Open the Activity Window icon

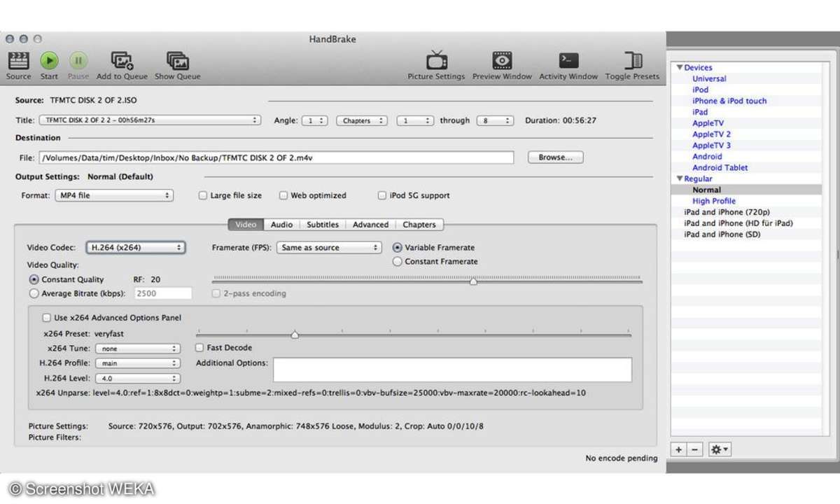(568, 60)
